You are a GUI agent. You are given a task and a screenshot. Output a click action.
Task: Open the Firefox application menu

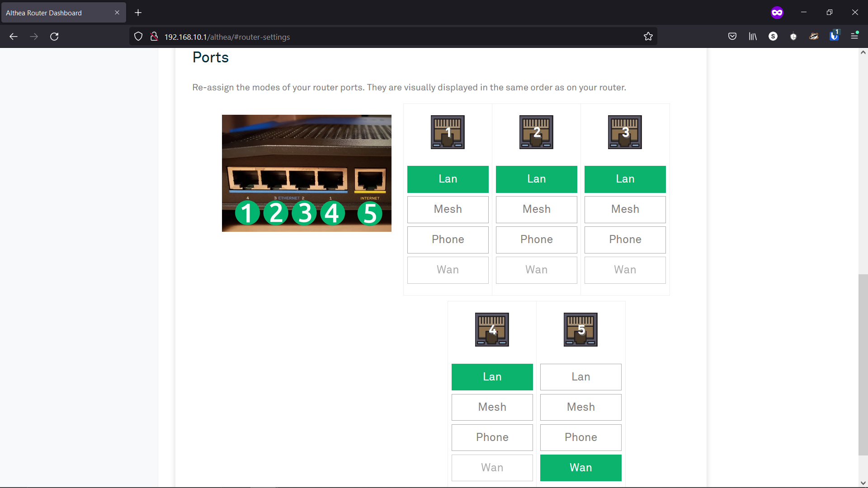(x=854, y=36)
